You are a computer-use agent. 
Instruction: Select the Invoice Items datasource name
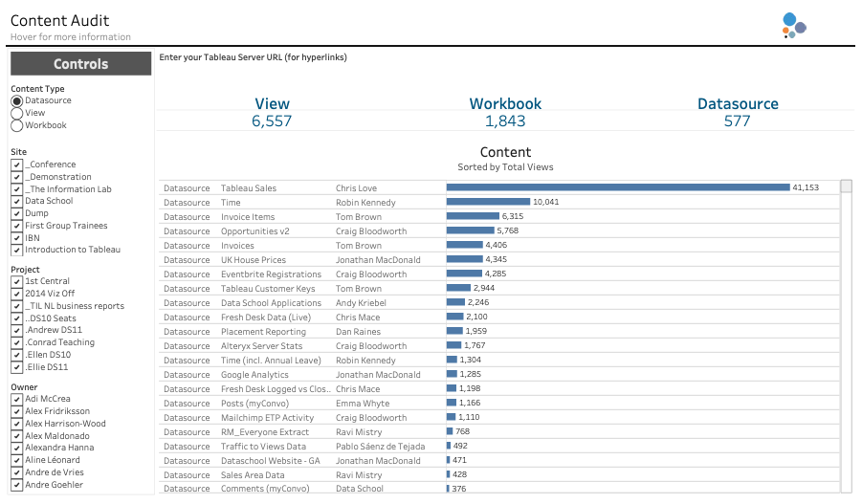click(x=248, y=217)
